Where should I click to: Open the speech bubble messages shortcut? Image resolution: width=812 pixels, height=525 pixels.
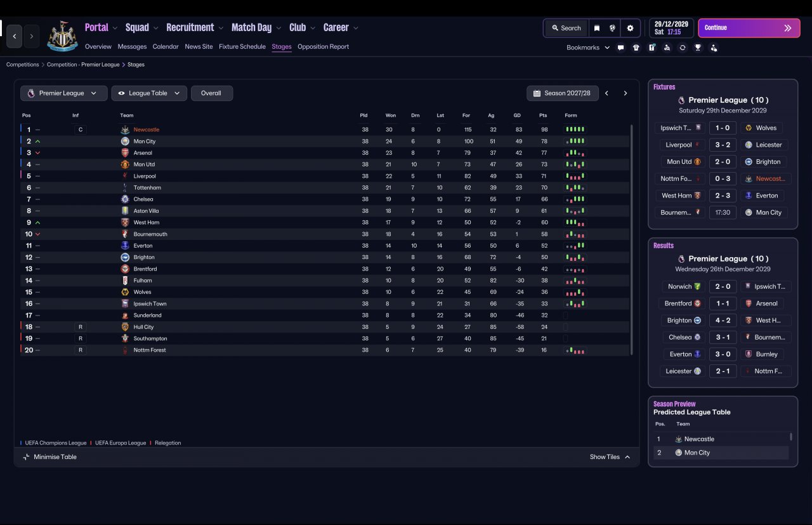tap(620, 48)
